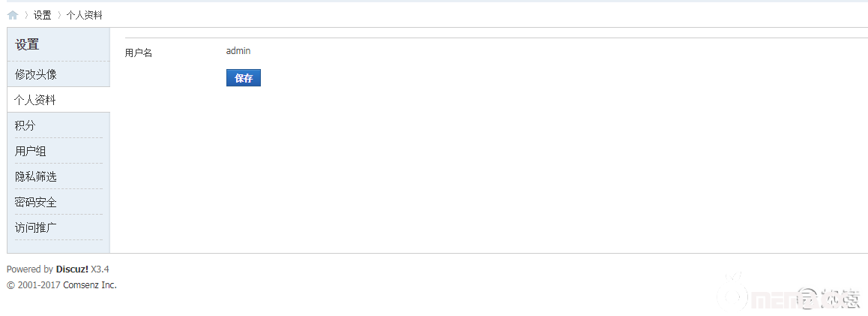
Task: Click the X3.4 version text
Action: point(100,269)
